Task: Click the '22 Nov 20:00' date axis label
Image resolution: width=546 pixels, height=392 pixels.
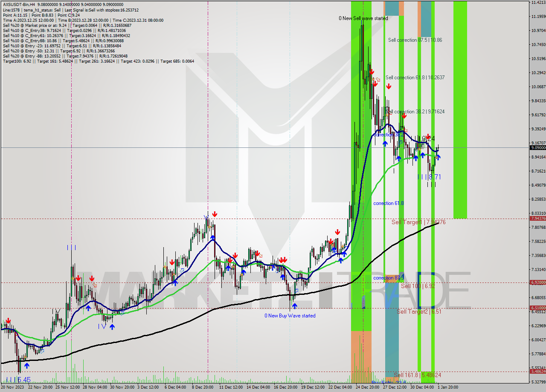Action: 41,387
